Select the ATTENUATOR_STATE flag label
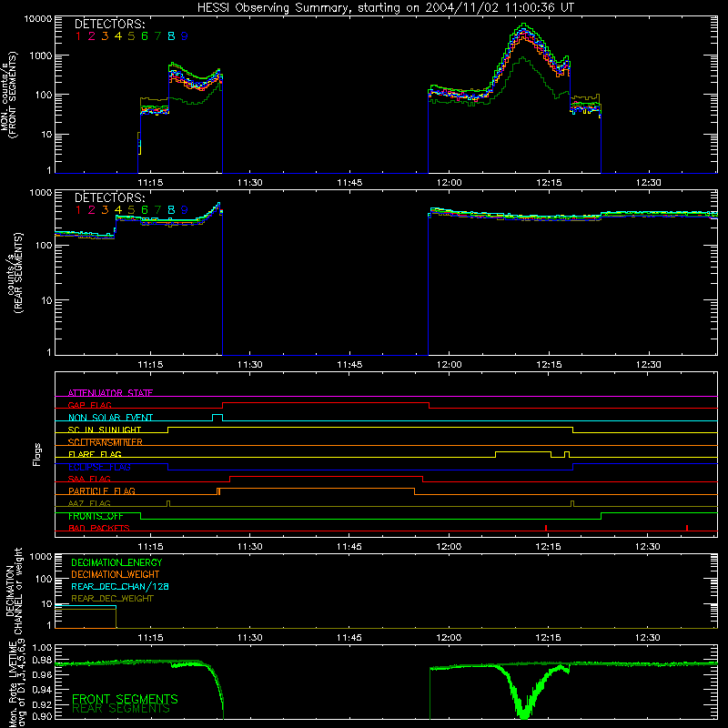The image size is (728, 728). pos(110,393)
